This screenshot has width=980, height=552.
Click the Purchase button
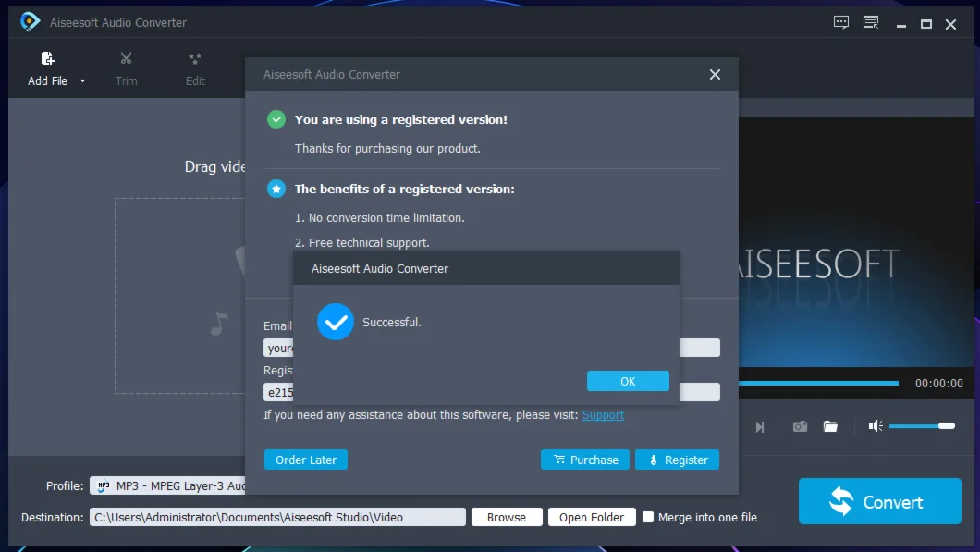click(x=585, y=460)
